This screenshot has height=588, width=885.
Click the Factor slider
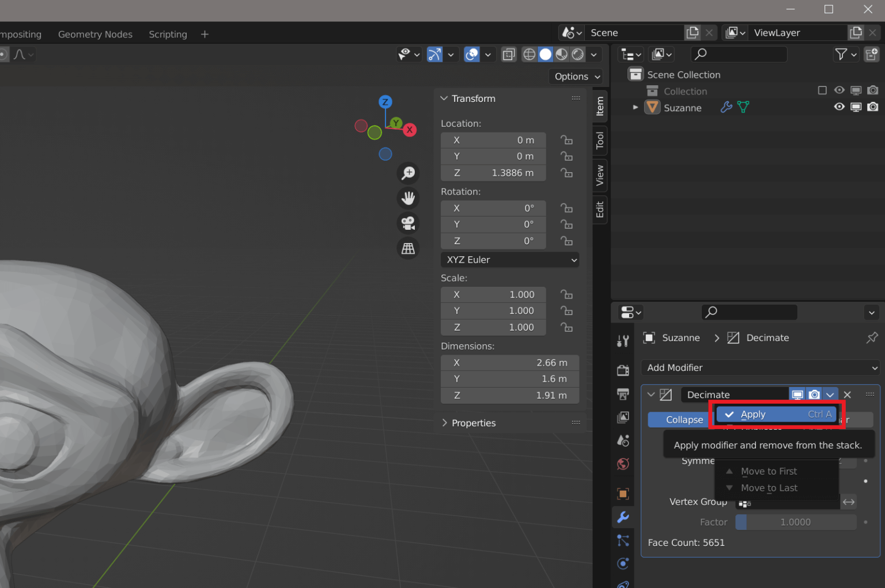pyautogui.click(x=796, y=522)
